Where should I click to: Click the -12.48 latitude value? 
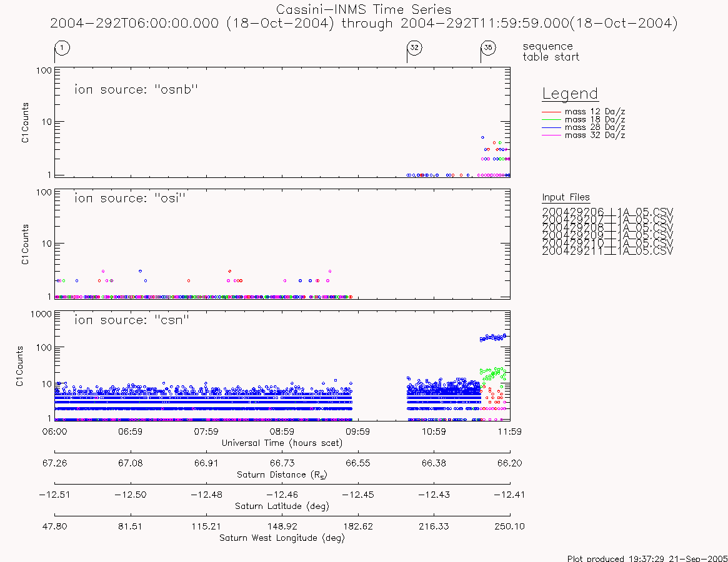pyautogui.click(x=206, y=495)
